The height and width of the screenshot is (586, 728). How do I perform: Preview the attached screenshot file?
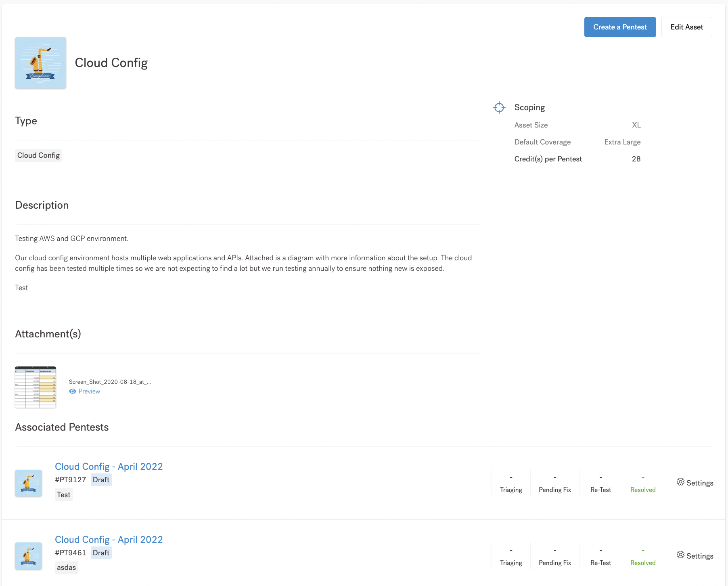89,391
